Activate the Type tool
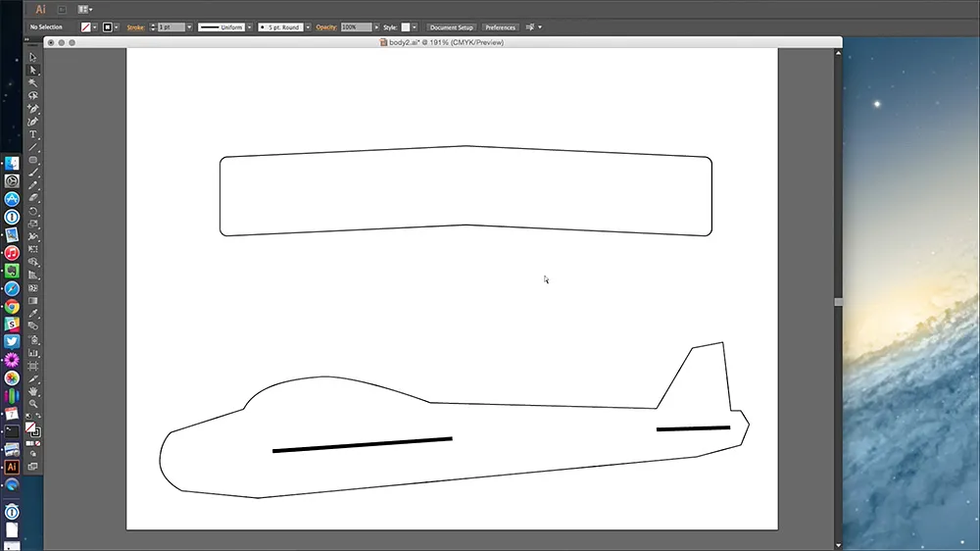 click(x=32, y=134)
